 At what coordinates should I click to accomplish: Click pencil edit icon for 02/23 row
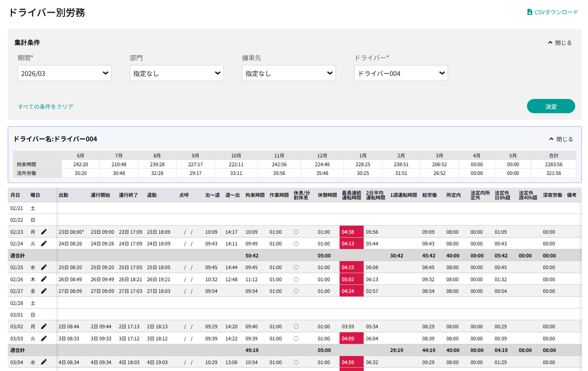click(44, 232)
